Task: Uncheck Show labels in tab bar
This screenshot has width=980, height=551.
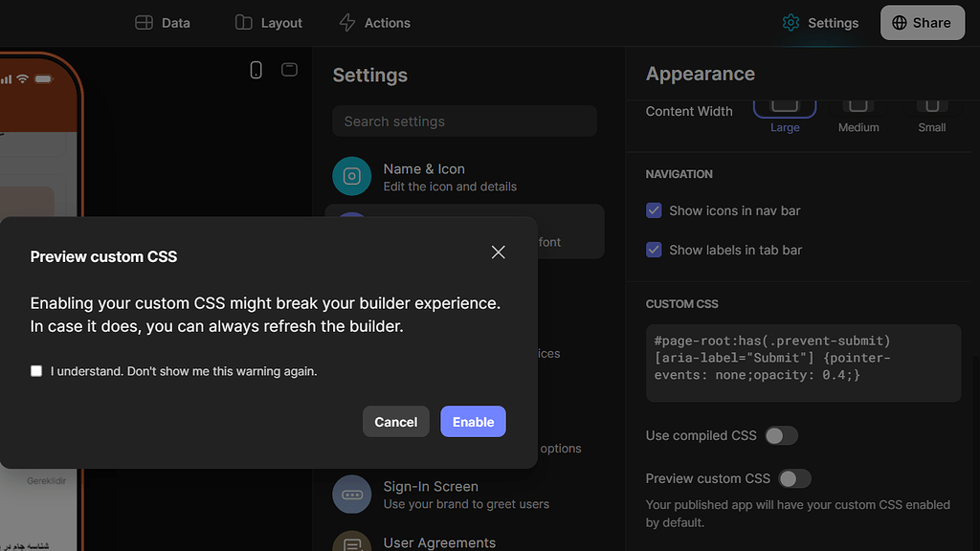Action: (654, 250)
